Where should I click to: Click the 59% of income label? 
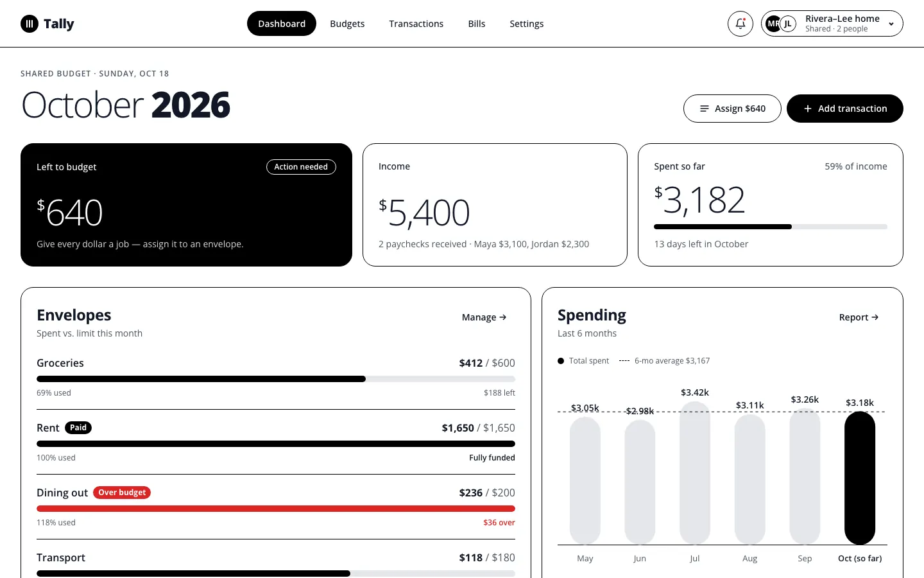[856, 166]
